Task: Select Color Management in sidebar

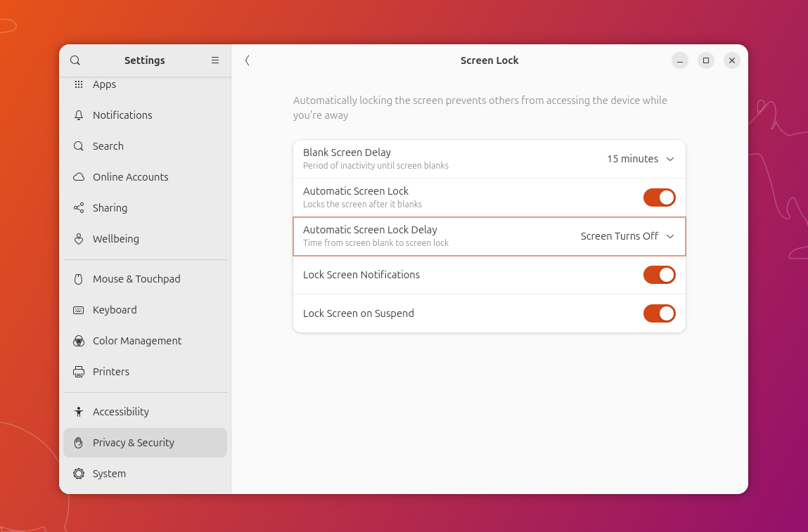Action: [146, 340]
